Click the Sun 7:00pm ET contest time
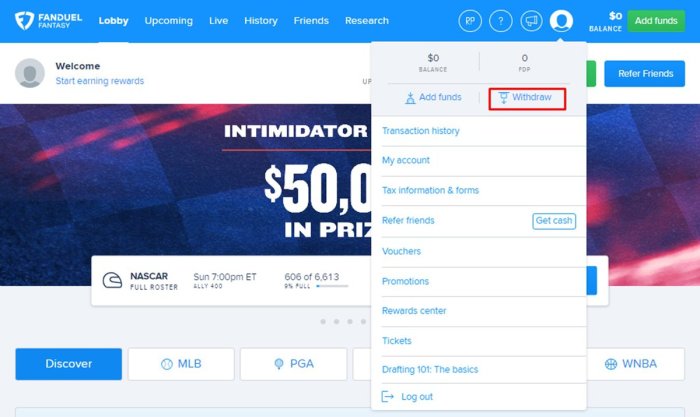The height and width of the screenshot is (417, 700). (225, 277)
